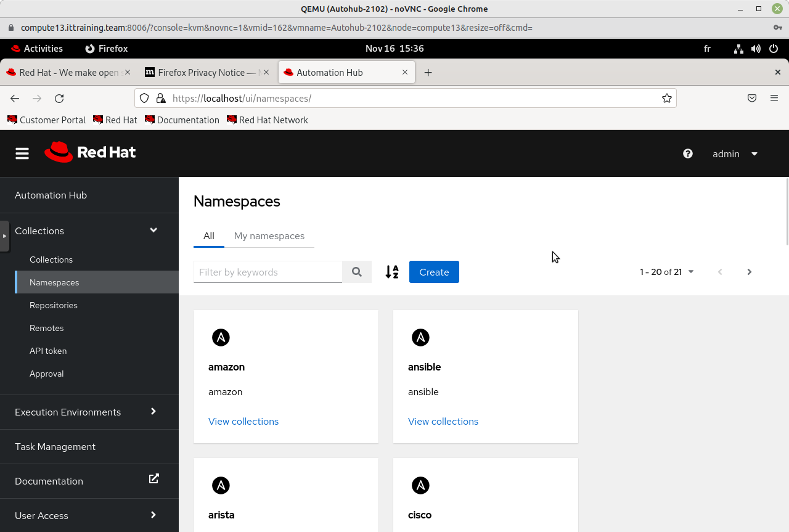Click the cisco namespace Ansible logo
The height and width of the screenshot is (532, 789).
pos(420,485)
